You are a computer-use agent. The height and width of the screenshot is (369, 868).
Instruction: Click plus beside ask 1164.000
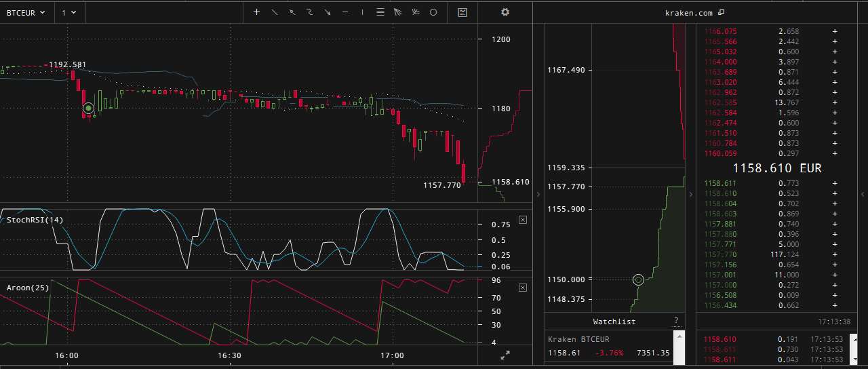(835, 62)
